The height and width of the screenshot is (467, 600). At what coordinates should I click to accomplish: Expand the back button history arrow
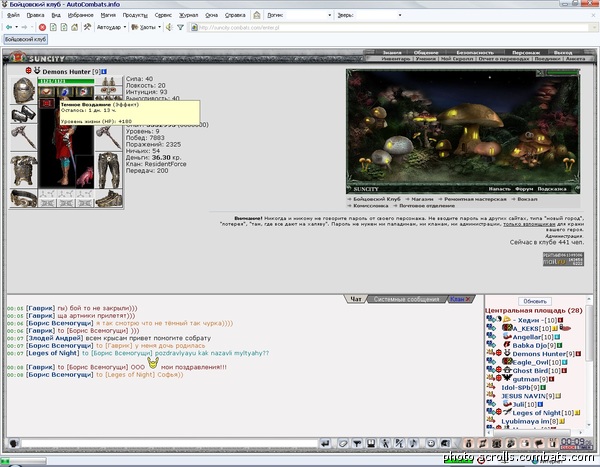click(x=16, y=27)
